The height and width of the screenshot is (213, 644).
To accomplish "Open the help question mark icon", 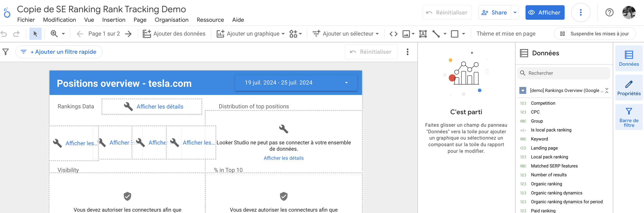I will [x=609, y=12].
